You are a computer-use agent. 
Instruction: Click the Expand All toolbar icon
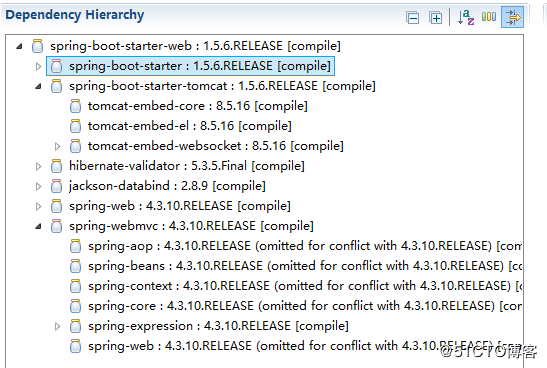[x=435, y=17]
